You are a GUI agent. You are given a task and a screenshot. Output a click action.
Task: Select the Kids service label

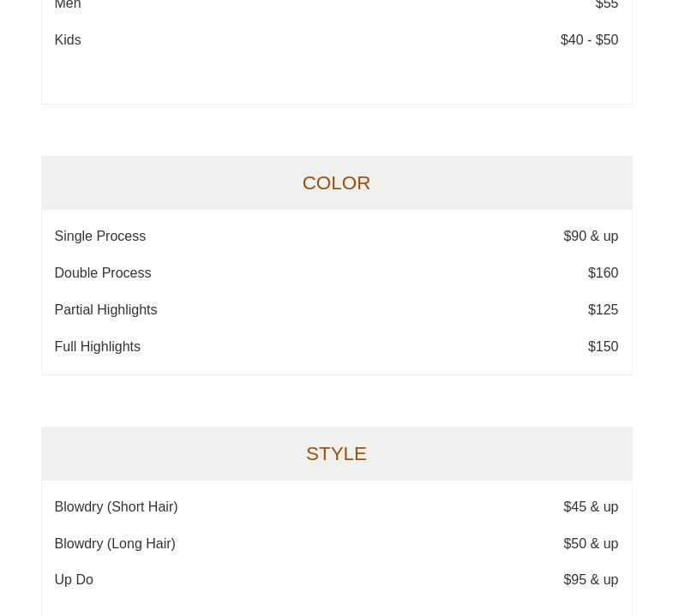click(x=68, y=40)
